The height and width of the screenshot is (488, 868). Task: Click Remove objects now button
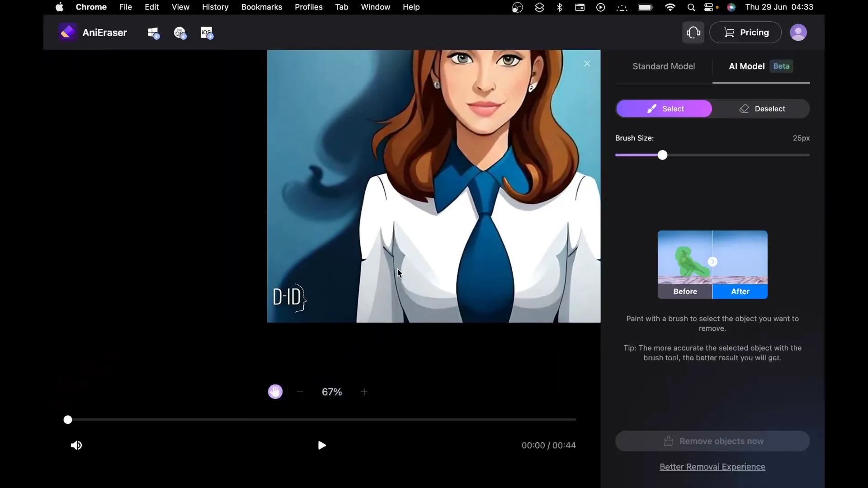[x=712, y=441]
